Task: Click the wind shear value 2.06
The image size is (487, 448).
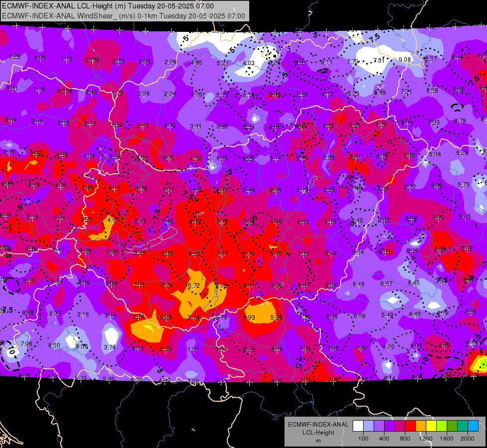Action: pyautogui.click(x=145, y=62)
